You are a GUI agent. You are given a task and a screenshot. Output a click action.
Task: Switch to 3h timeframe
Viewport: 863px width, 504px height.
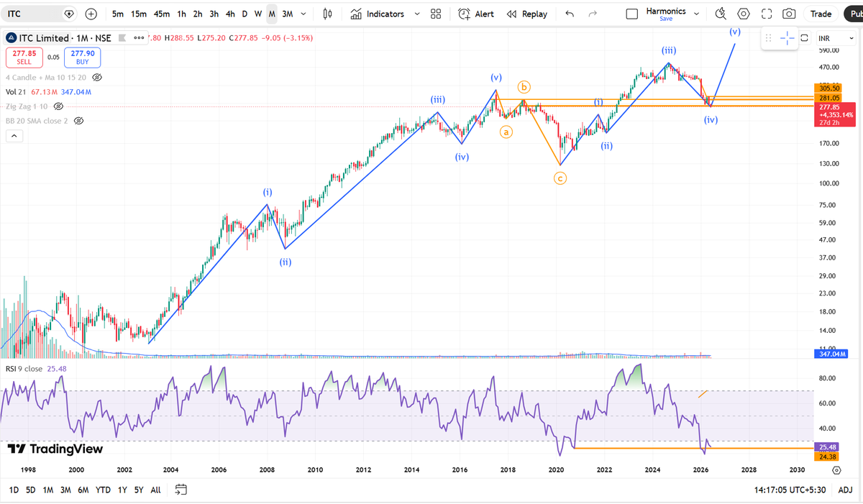(x=214, y=14)
